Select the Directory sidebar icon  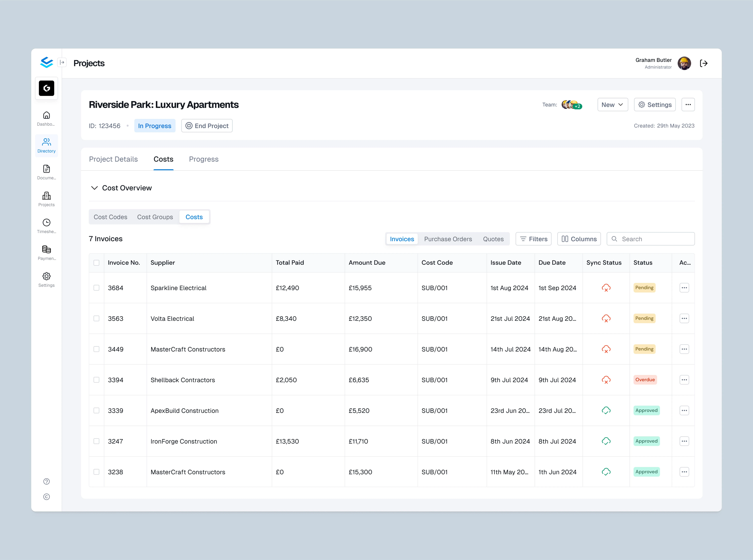[46, 145]
